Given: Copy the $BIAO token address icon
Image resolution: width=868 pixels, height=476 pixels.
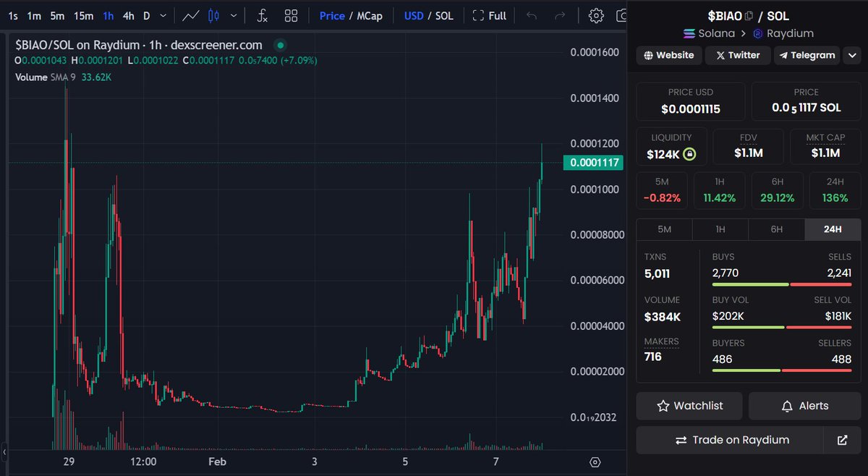Looking at the screenshot, I should (749, 15).
